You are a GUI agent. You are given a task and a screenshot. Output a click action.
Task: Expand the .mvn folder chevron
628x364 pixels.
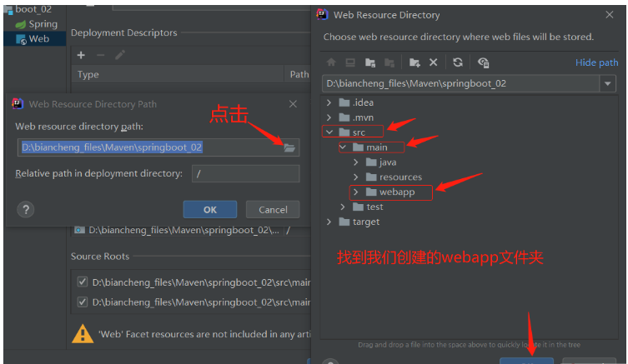pos(329,117)
